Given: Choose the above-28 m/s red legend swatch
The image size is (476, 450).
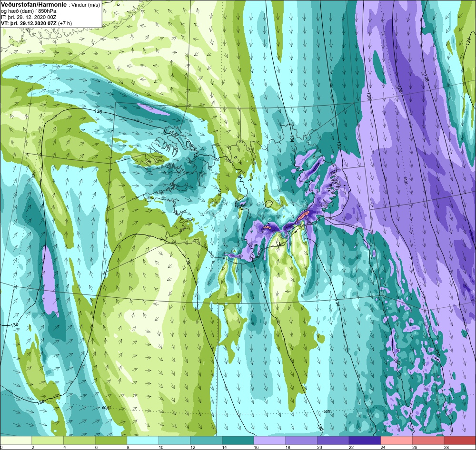Looking at the screenshot, I should click(x=460, y=440).
